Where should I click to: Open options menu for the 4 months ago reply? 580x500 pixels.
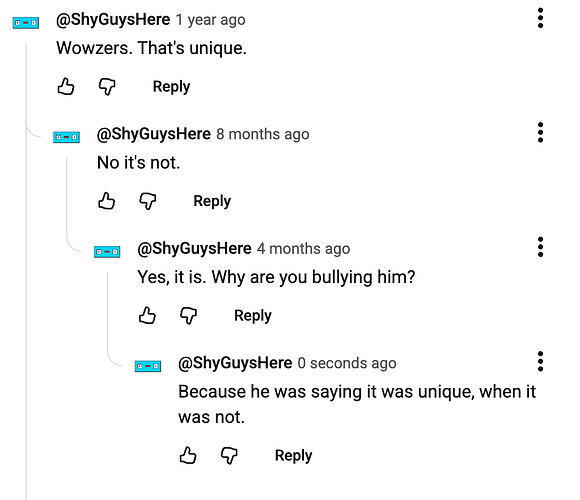pos(540,247)
